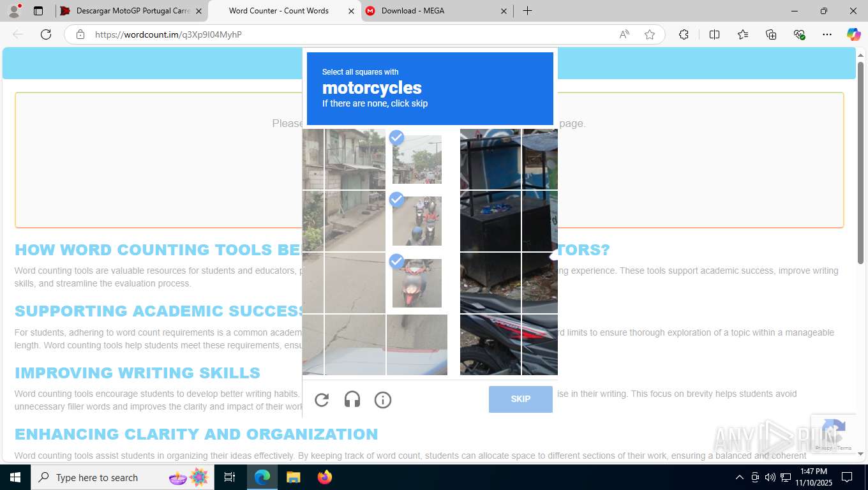This screenshot has height=490, width=868.
Task: Deselect the checked tile showing distant street traffic
Action: [417, 160]
